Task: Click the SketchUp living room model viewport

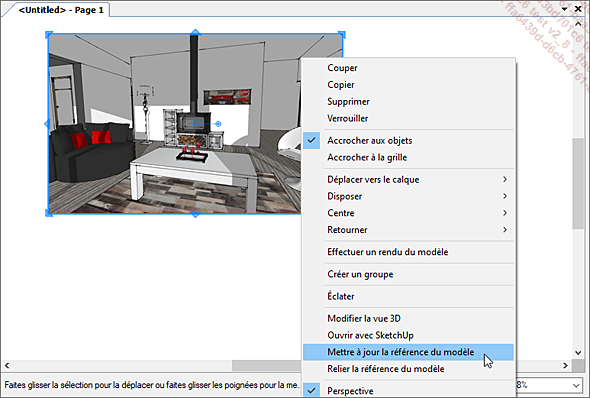Action: tap(175, 124)
